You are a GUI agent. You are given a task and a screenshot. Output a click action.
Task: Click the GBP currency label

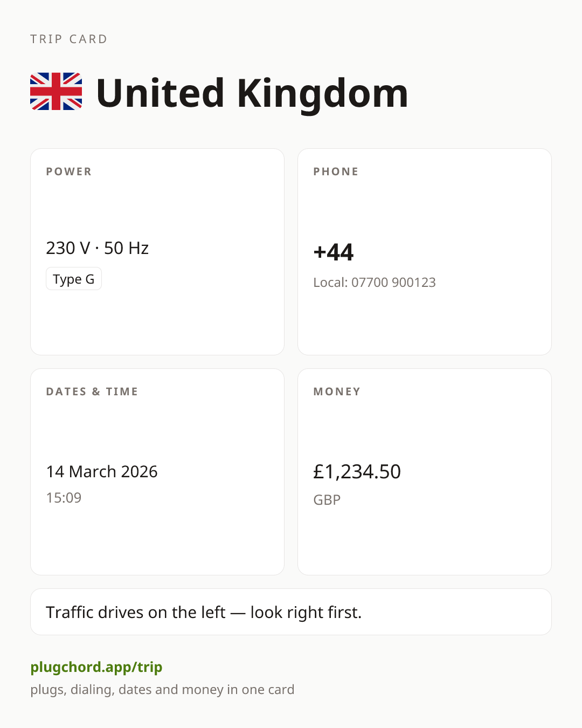[x=327, y=499]
